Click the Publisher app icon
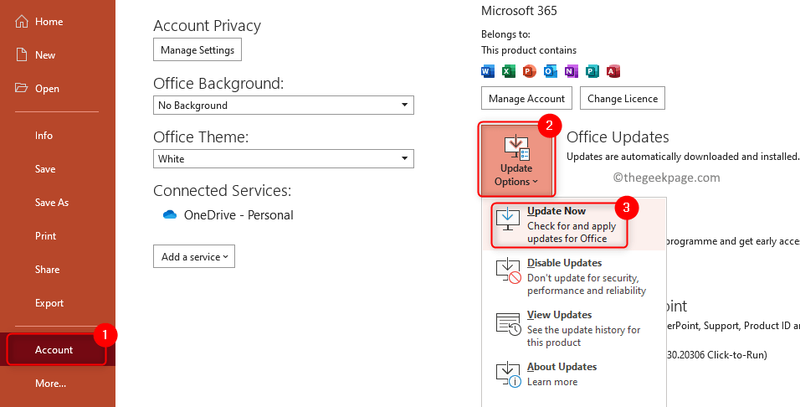The image size is (800, 407). click(592, 71)
